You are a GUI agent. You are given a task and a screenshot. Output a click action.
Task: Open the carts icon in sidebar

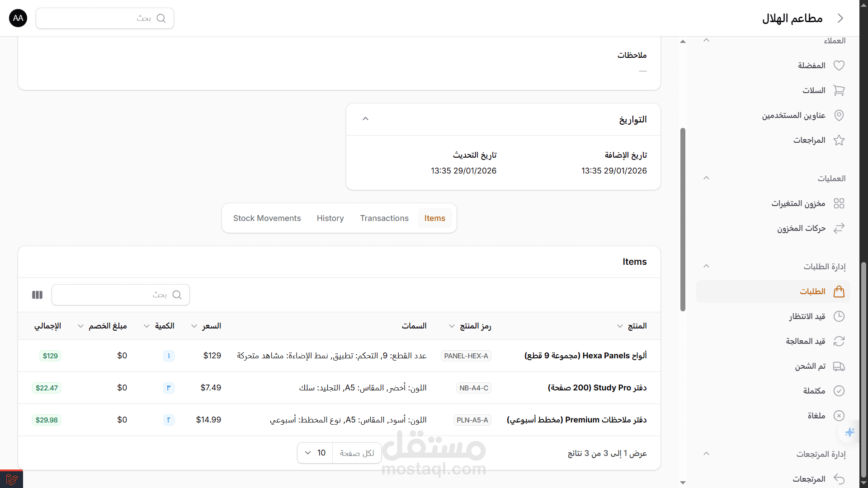point(839,90)
